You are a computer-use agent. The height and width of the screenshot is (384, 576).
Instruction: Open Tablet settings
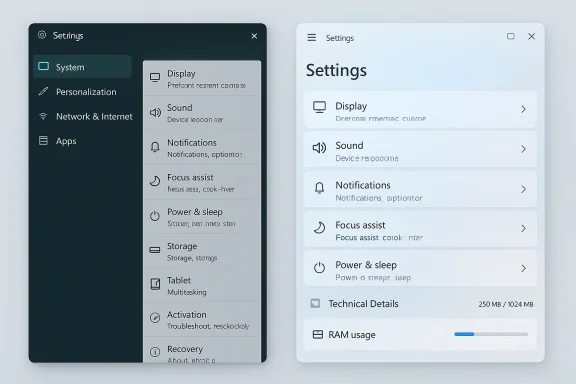coord(202,285)
